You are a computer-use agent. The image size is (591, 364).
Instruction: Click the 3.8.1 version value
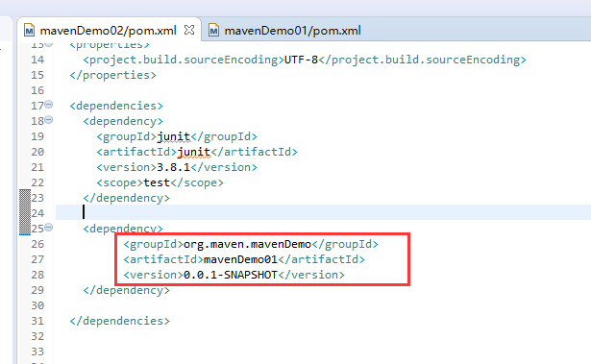point(173,167)
